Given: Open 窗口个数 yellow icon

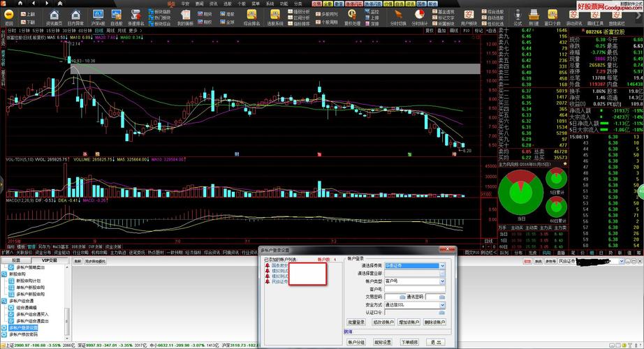Looking at the screenshot, I should [x=552, y=15].
